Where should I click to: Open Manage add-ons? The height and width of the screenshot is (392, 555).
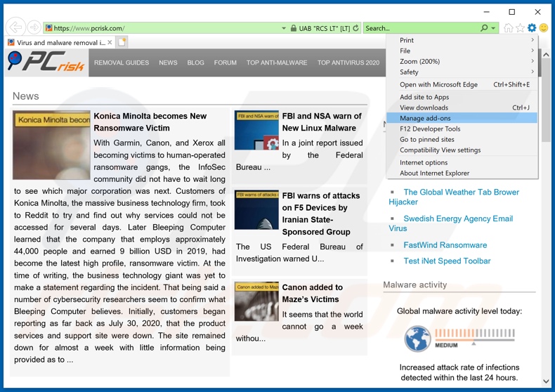point(462,118)
